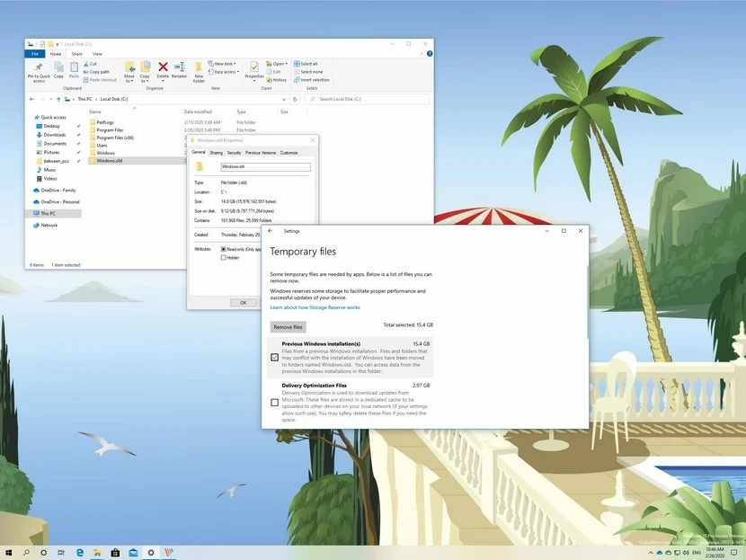The image size is (746, 560).
Task: Go back in the Settings window
Action: pyautogui.click(x=271, y=231)
